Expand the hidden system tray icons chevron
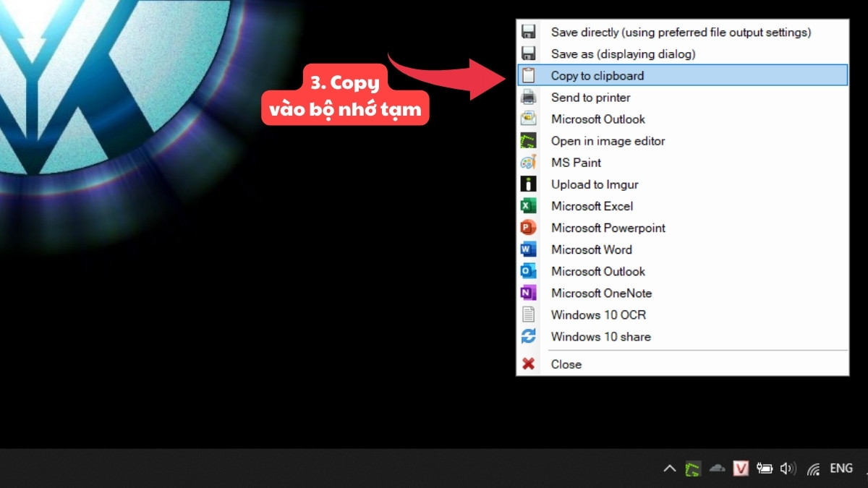Viewport: 868px width, 488px height. (x=670, y=468)
